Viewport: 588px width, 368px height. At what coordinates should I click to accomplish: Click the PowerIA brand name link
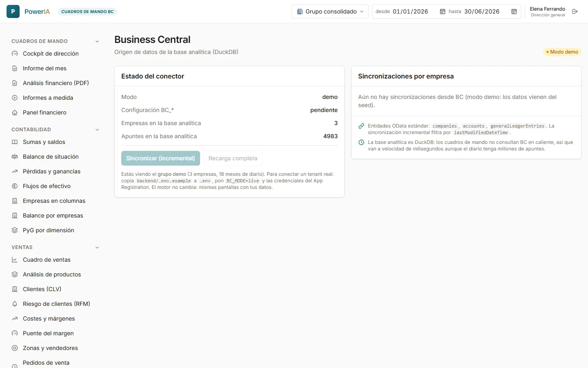(37, 11)
